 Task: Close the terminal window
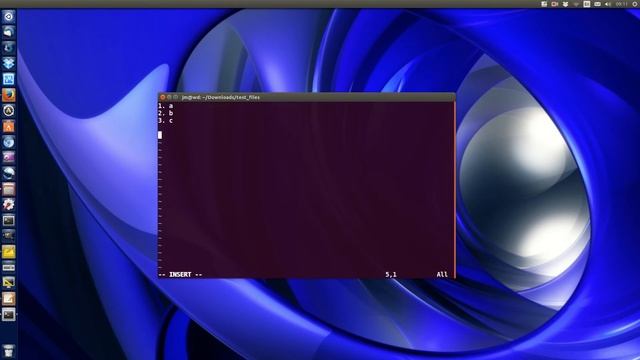pos(162,97)
